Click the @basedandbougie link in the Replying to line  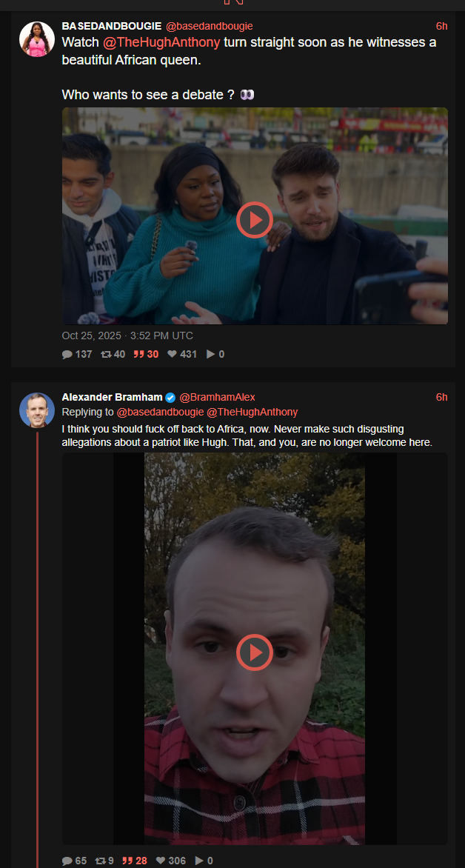159,412
